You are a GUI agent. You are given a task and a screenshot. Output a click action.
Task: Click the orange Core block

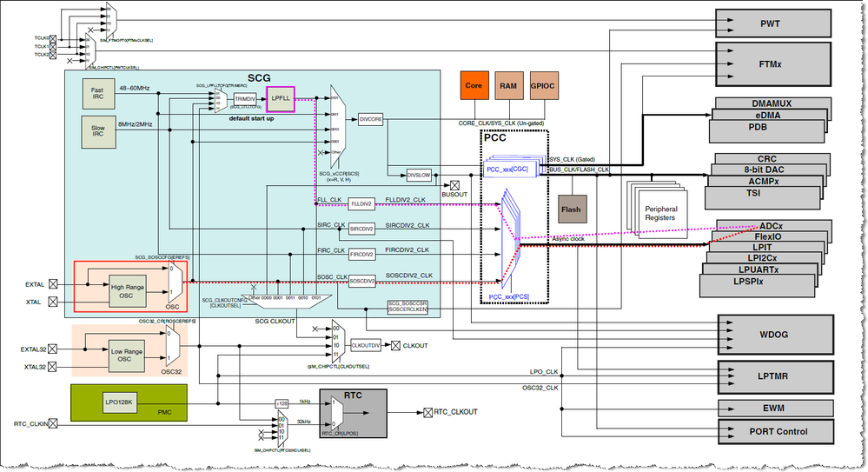474,85
